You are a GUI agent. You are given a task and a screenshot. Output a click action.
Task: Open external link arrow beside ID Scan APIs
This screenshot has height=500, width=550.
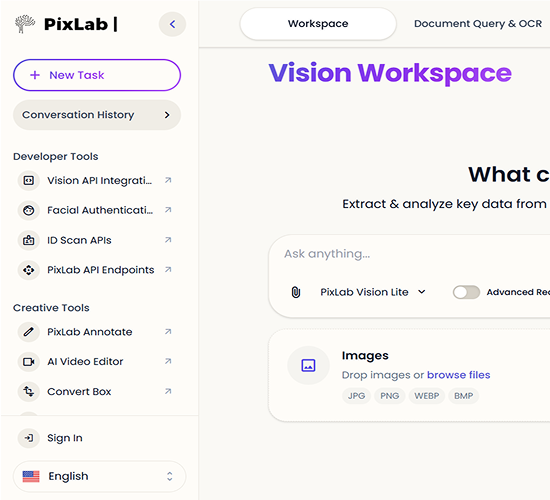(168, 240)
